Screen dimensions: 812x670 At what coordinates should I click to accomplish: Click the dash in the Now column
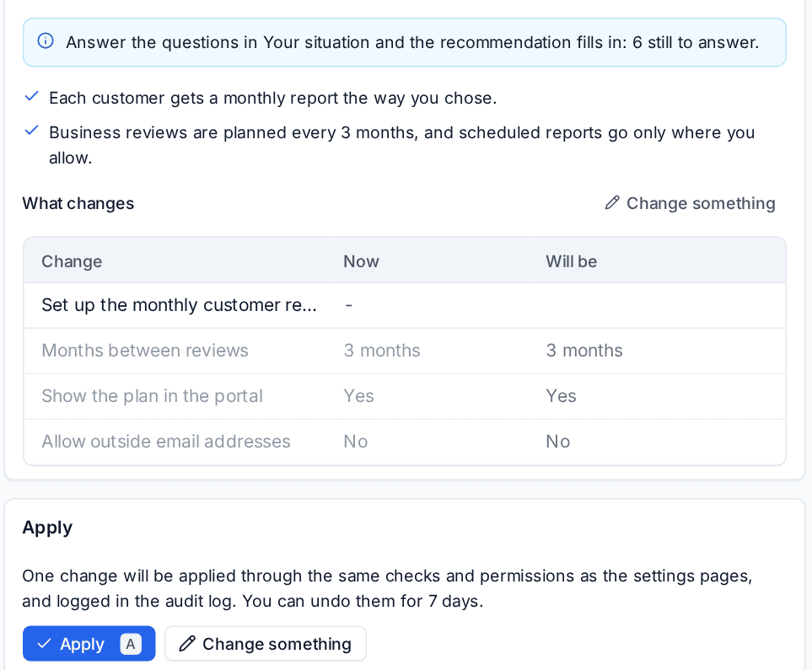point(349,305)
